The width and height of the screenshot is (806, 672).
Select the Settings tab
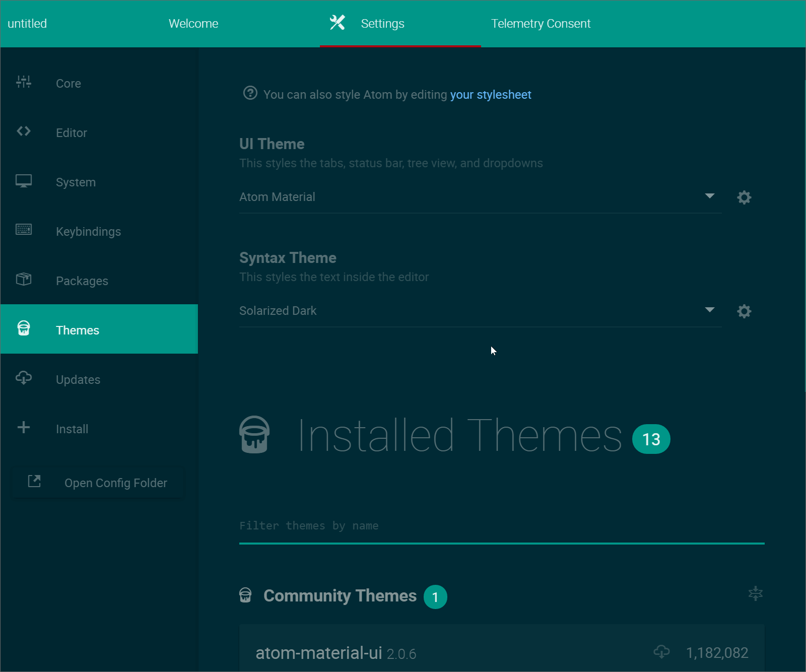point(400,24)
